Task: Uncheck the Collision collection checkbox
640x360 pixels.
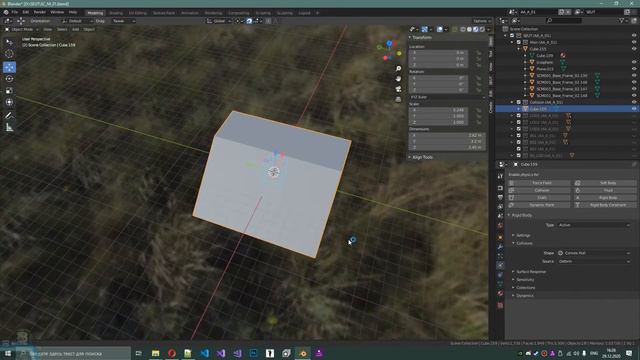Action: 519,102
